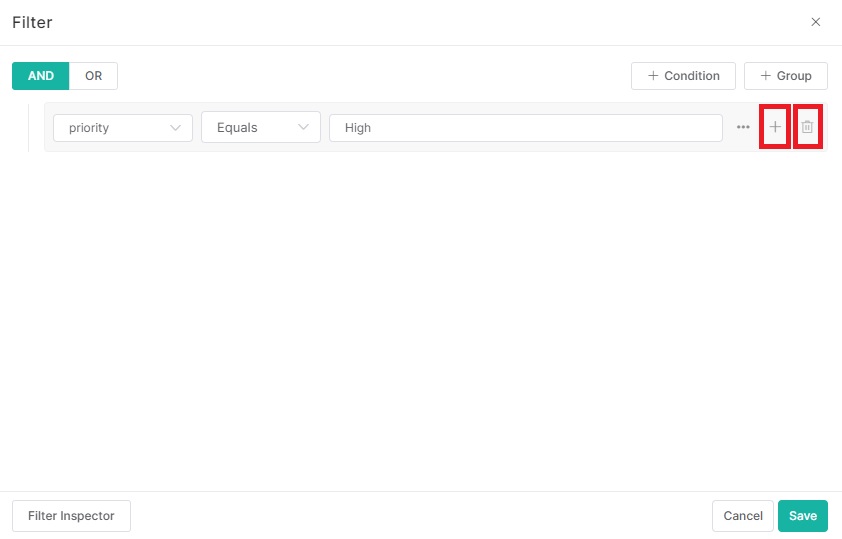The image size is (842, 539).
Task: Save the filter
Action: click(x=802, y=516)
